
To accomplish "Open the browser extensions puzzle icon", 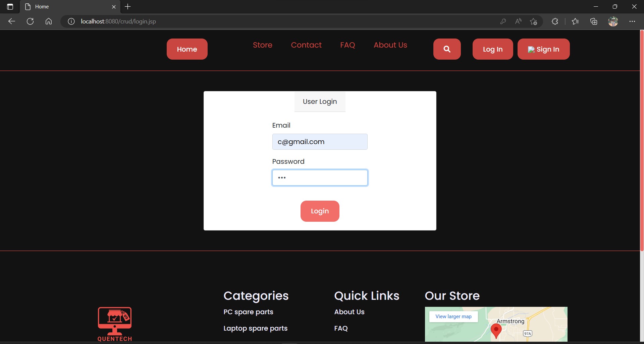I will 554,21.
